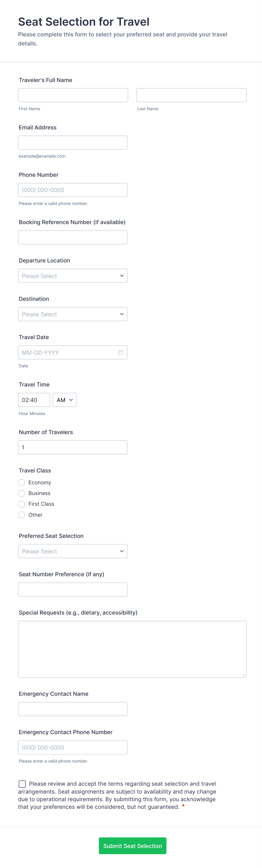Expand the Destination dropdown

tap(73, 314)
